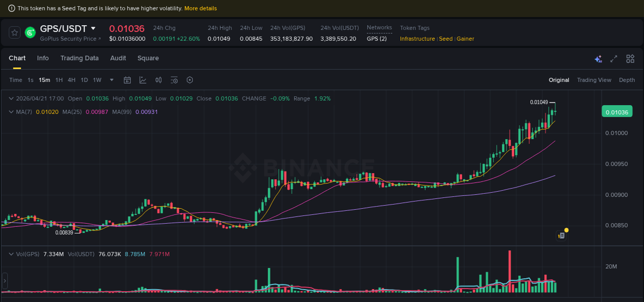Collapse the OHLC info row chevron
The height and width of the screenshot is (302, 644).
pos(11,98)
